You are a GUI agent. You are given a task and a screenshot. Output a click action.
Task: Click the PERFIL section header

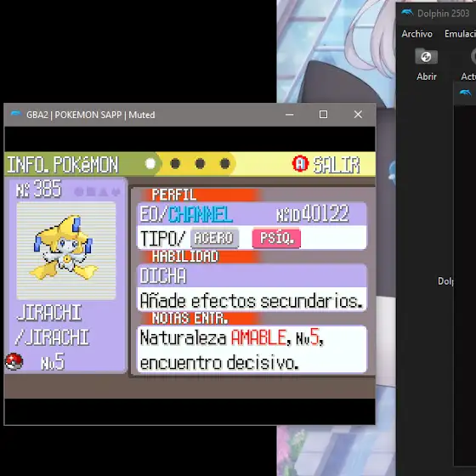tap(174, 195)
